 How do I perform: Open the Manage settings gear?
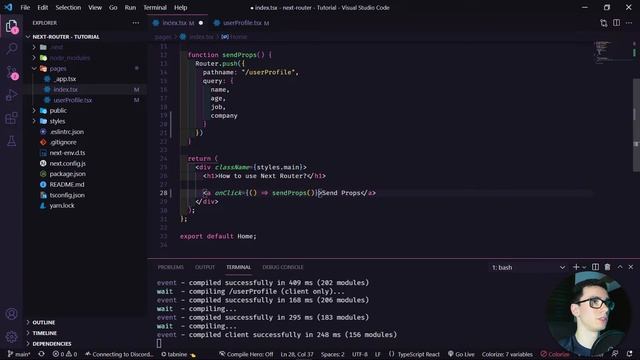click(11, 337)
